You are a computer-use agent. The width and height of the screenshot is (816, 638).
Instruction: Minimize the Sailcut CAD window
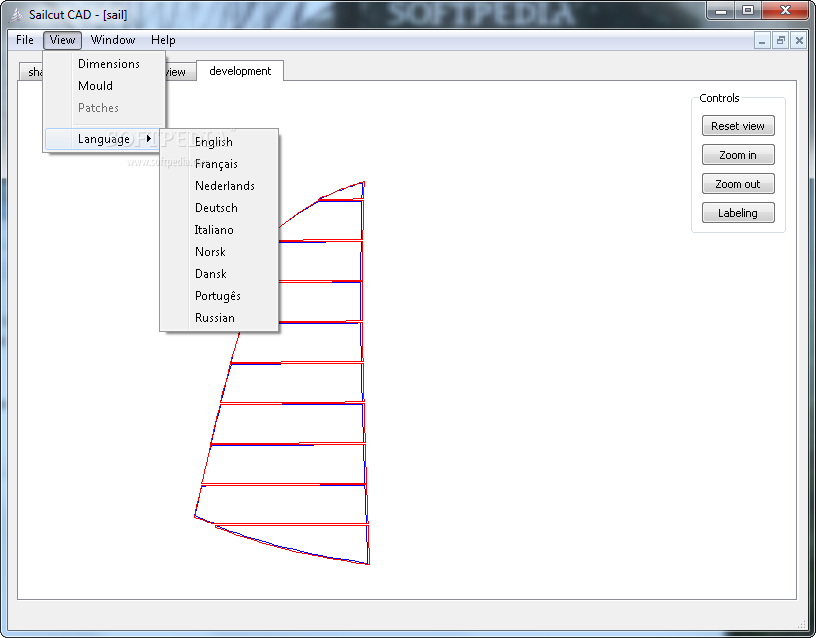[x=721, y=10]
